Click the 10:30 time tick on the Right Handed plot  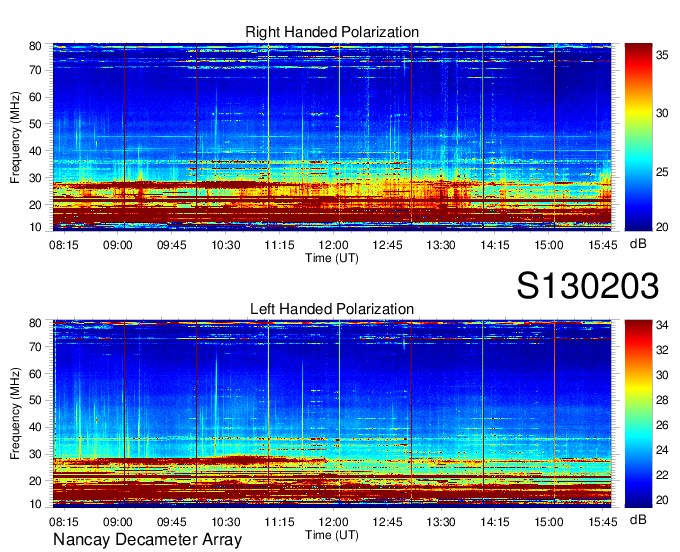226,245
